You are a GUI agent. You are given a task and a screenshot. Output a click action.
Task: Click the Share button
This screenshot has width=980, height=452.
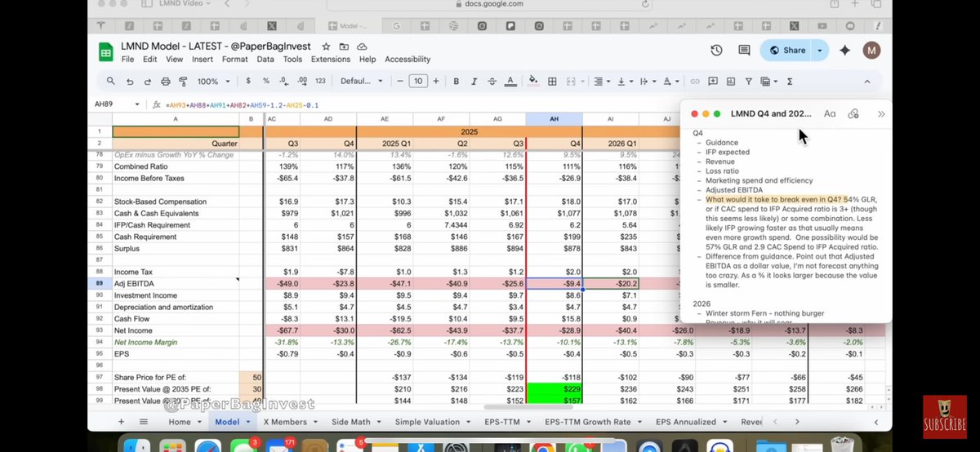click(786, 51)
